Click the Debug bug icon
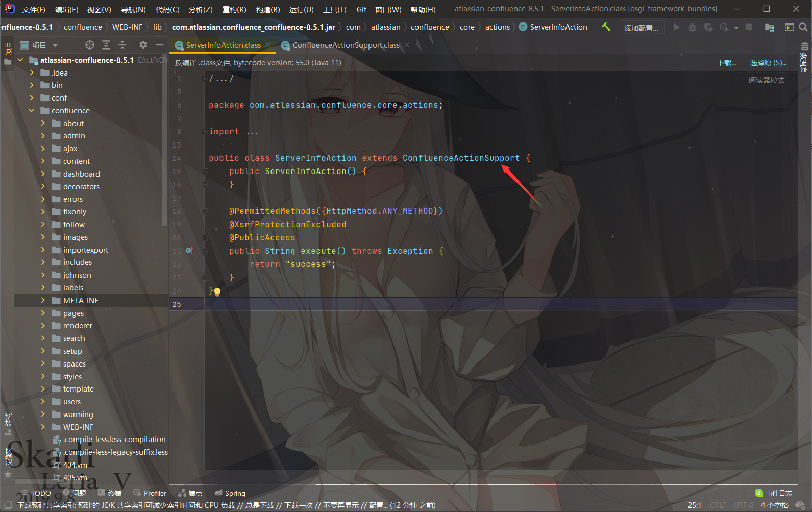Screen dimensions: 812x512 tap(692, 27)
